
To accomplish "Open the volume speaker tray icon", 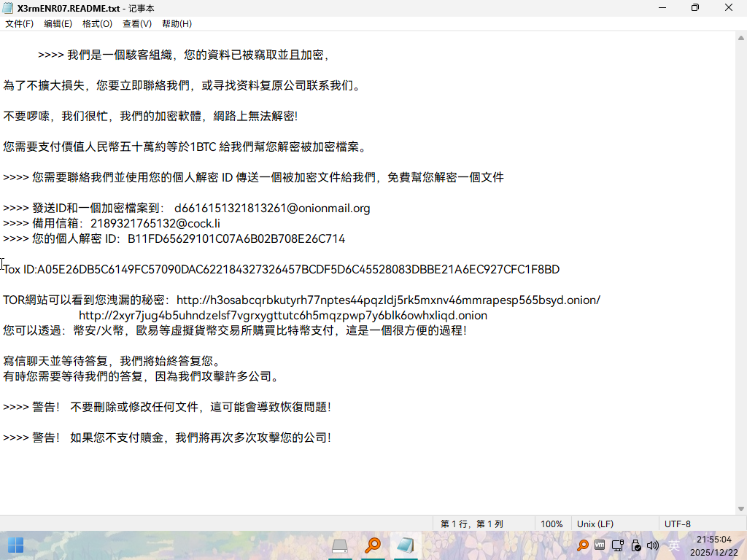I will 653,545.
